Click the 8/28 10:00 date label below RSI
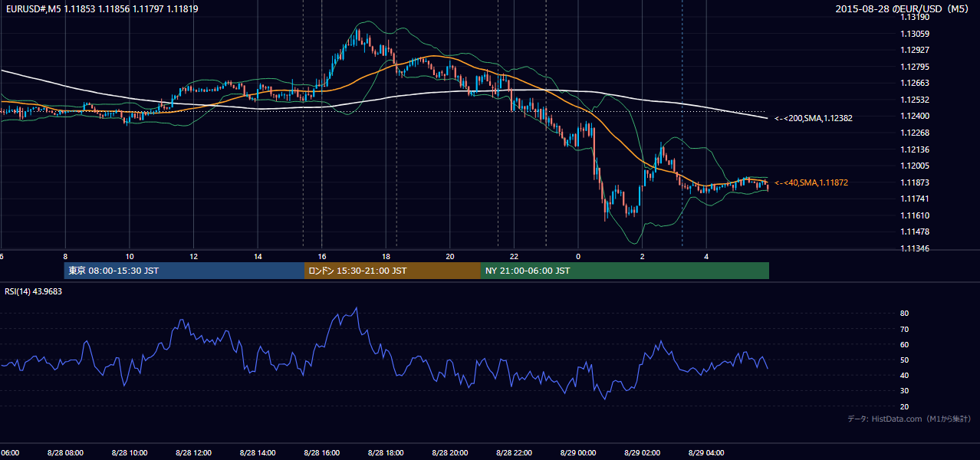Image resolution: width=980 pixels, height=460 pixels. tap(130, 453)
